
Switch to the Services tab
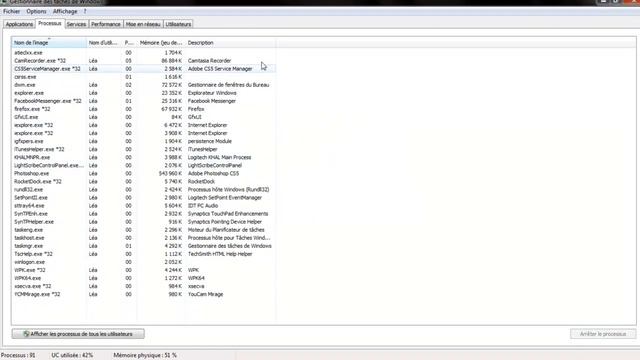76,24
